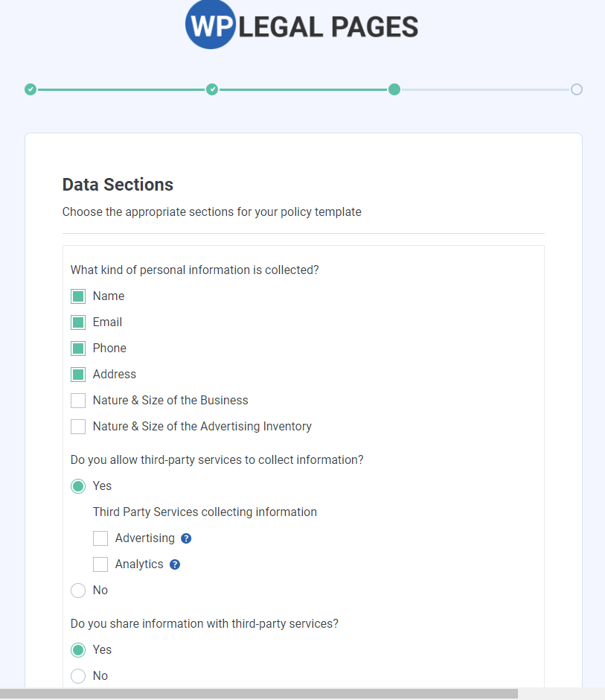Click the WP circle emblem in the logo
The image size is (605, 700).
pyautogui.click(x=209, y=25)
